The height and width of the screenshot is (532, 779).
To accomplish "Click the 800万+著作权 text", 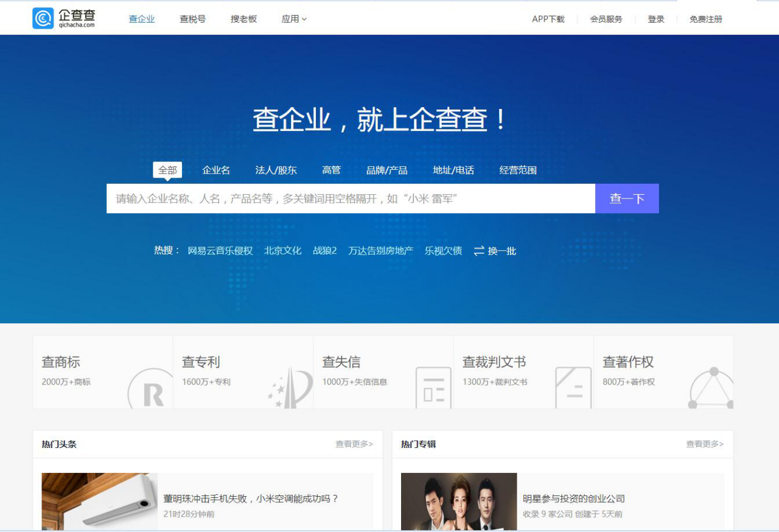I will coord(629,382).
